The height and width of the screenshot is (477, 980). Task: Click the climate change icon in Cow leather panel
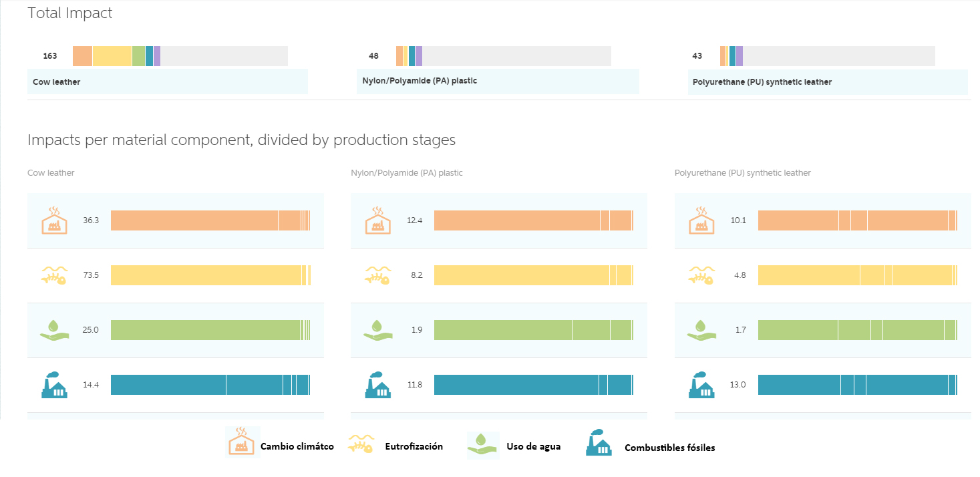tap(54, 220)
